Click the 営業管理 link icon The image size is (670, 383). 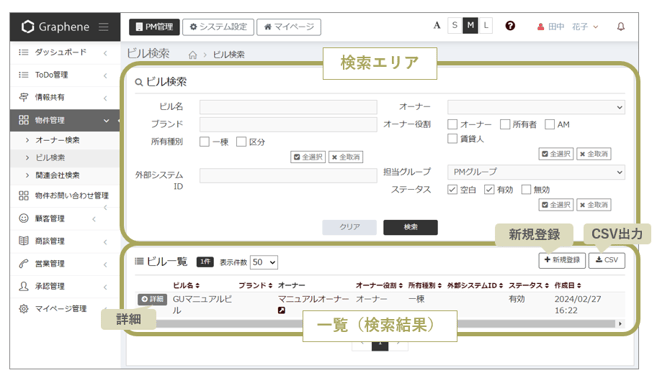point(24,264)
